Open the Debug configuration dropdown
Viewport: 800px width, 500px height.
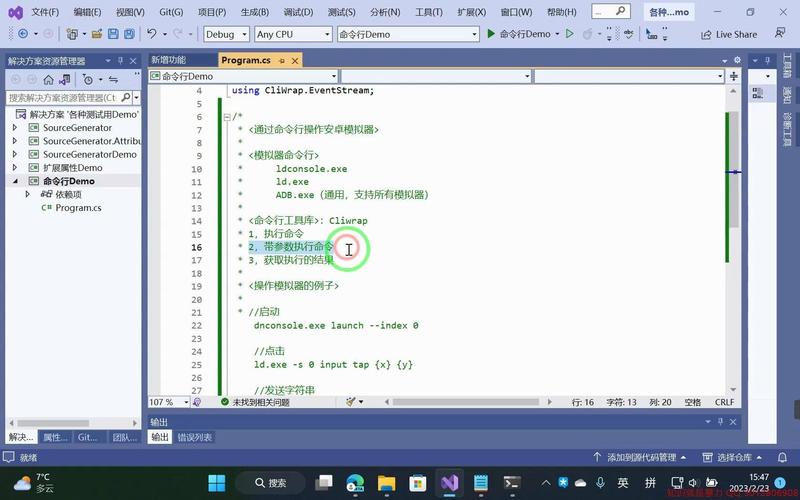click(225, 34)
